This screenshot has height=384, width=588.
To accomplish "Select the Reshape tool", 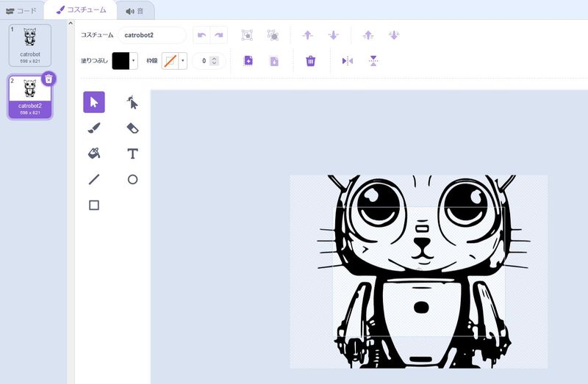I will (132, 102).
